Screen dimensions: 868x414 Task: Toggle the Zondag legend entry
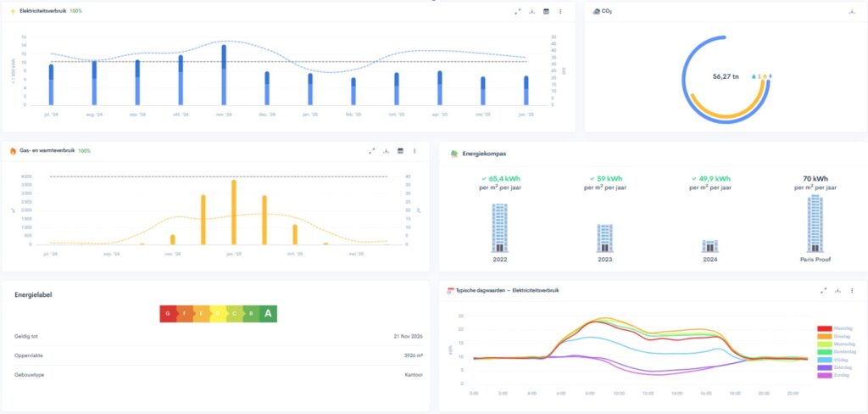pyautogui.click(x=834, y=375)
